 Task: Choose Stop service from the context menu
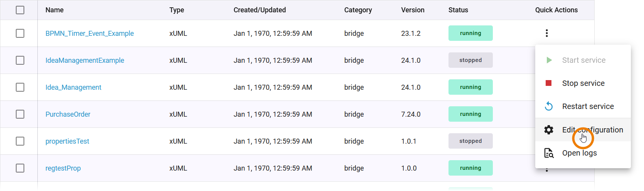(583, 83)
